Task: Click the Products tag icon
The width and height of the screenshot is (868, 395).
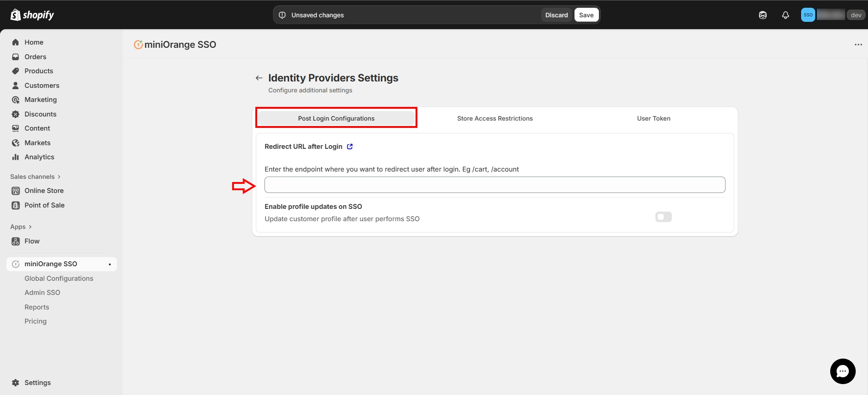Action: (x=15, y=71)
